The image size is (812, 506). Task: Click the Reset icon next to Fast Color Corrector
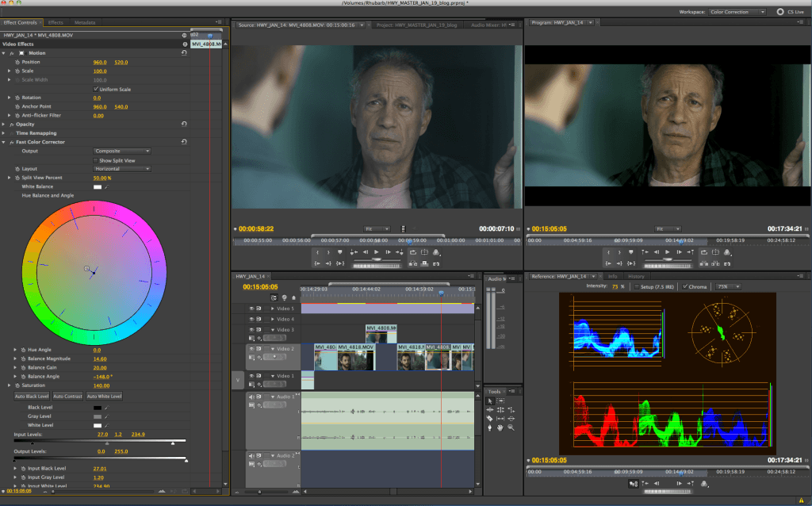184,142
